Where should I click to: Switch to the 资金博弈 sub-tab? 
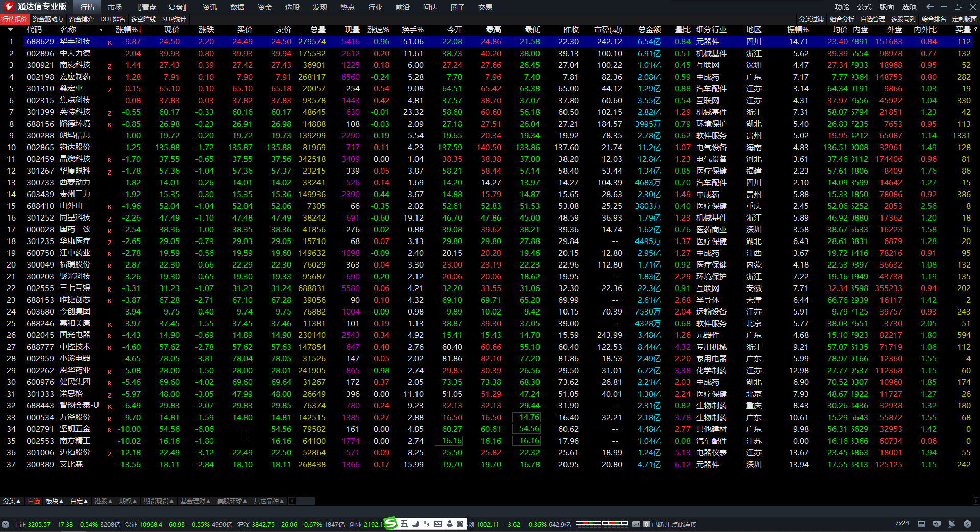tap(82, 19)
